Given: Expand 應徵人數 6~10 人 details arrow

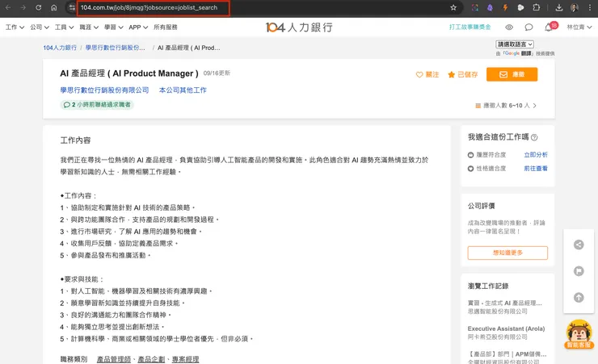Looking at the screenshot, I should tap(535, 106).
